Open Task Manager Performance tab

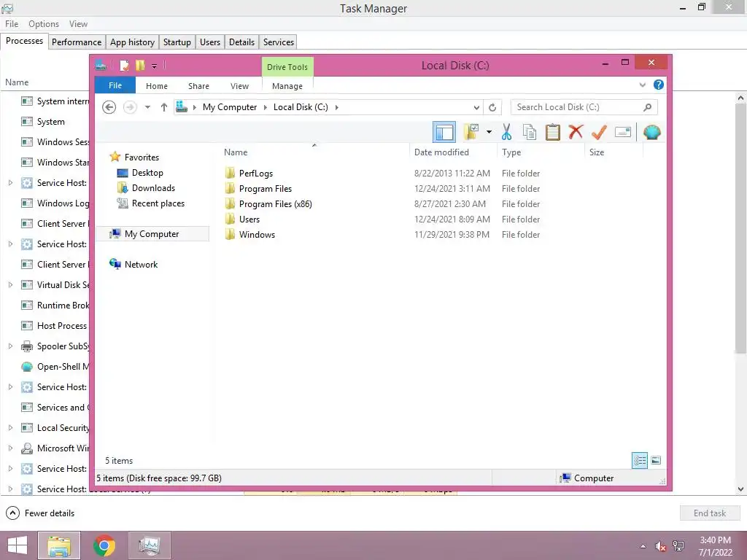(76, 42)
